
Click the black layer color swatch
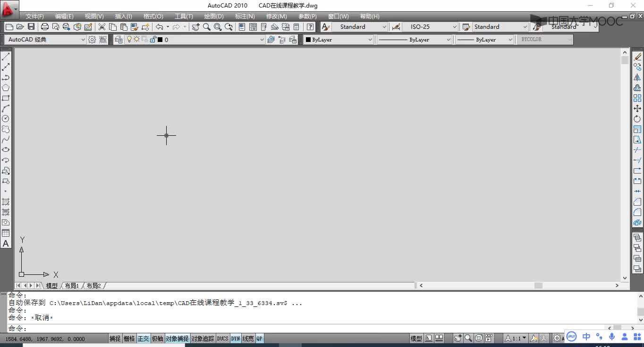tap(160, 40)
